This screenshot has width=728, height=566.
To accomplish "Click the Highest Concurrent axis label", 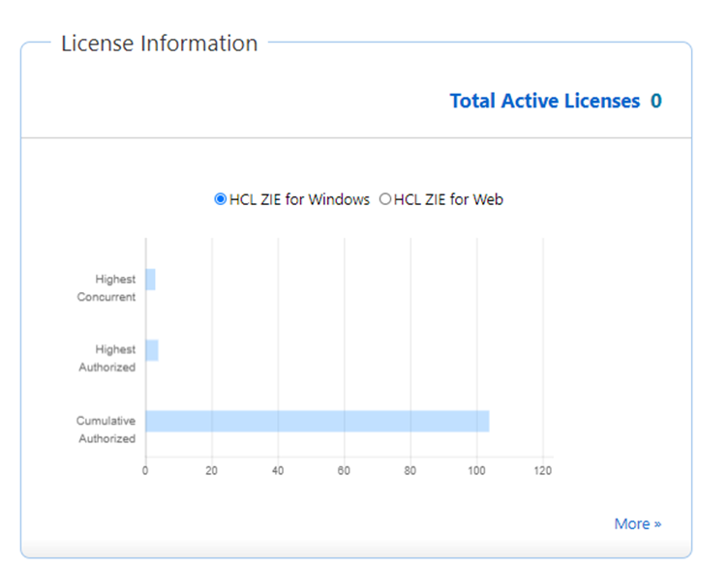I will [106, 288].
